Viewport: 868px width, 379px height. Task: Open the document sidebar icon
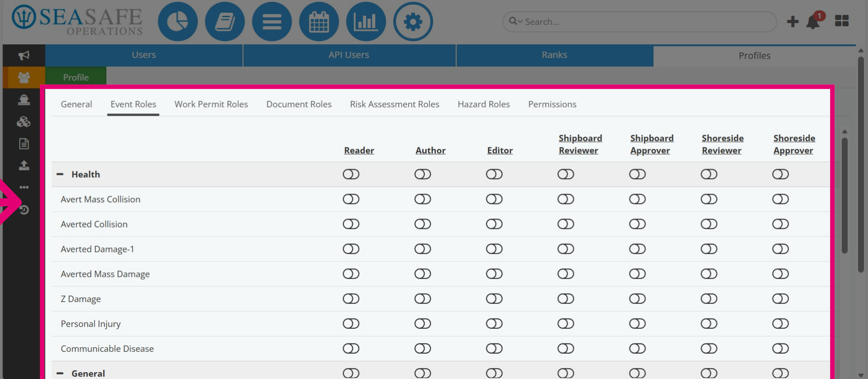24,144
